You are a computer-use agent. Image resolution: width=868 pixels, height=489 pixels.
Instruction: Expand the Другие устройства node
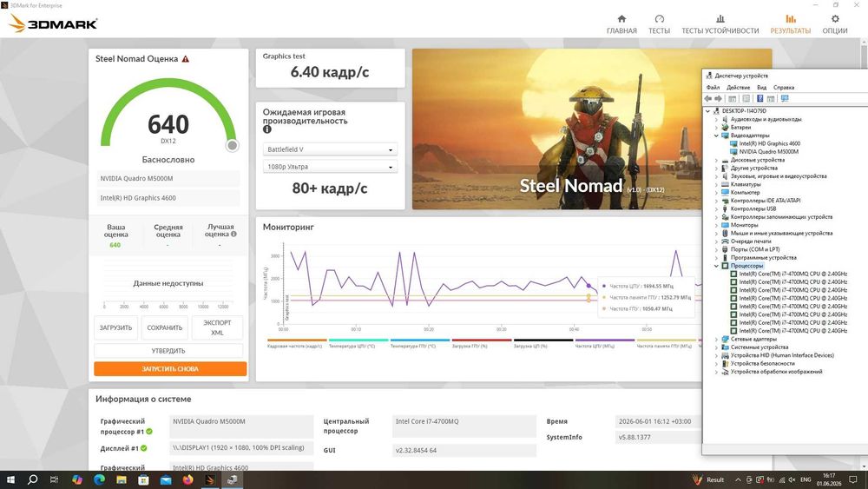click(716, 169)
